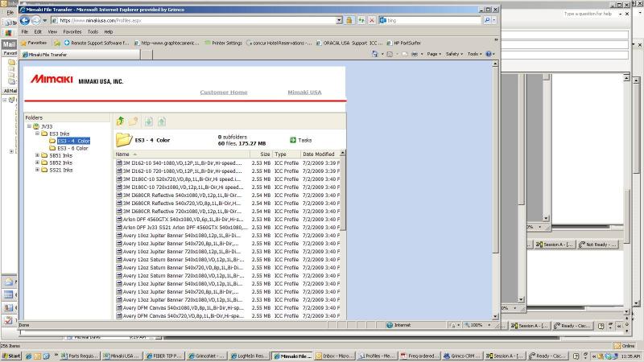Switch to FIBER TIP taskbar button
The height and width of the screenshot is (362, 644).
pos(164,356)
